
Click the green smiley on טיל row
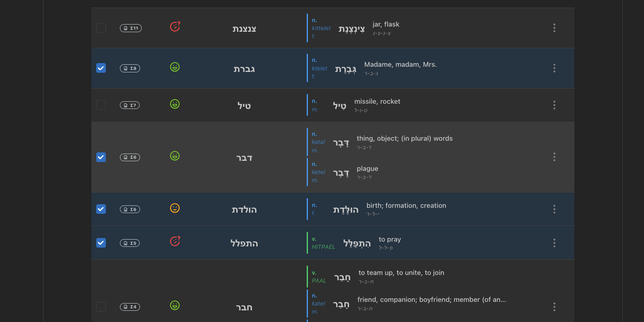point(175,104)
